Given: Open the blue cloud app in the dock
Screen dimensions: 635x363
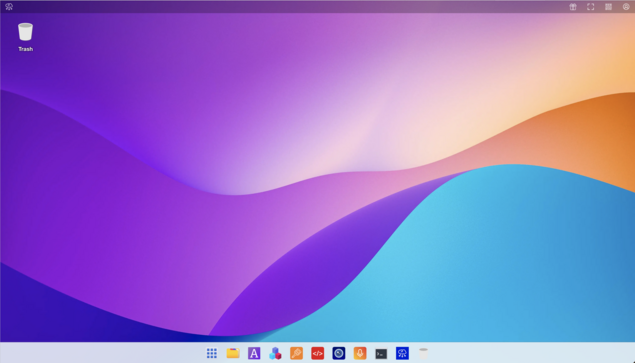Looking at the screenshot, I should [402, 353].
